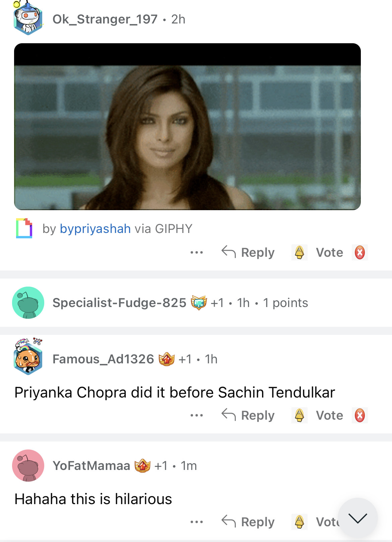The height and width of the screenshot is (542, 392).
Task: Open more options on YoFatMamaa's comment
Action: click(x=196, y=522)
